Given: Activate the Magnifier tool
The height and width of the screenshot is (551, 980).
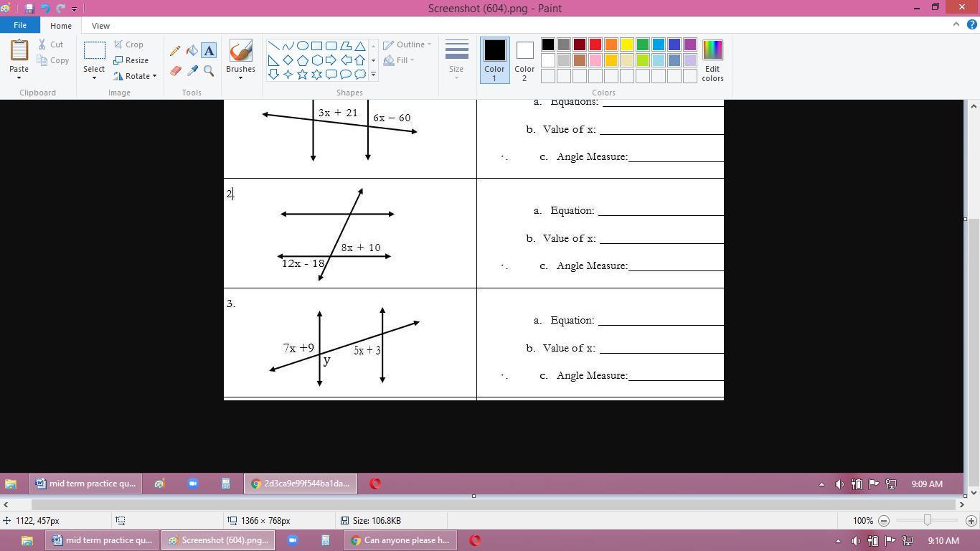Looking at the screenshot, I should point(209,70).
